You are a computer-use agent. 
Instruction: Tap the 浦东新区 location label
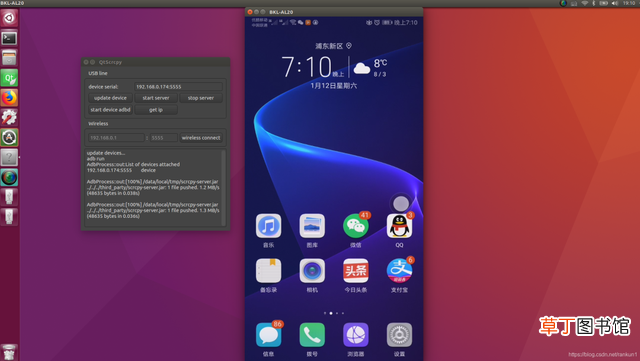pos(329,46)
